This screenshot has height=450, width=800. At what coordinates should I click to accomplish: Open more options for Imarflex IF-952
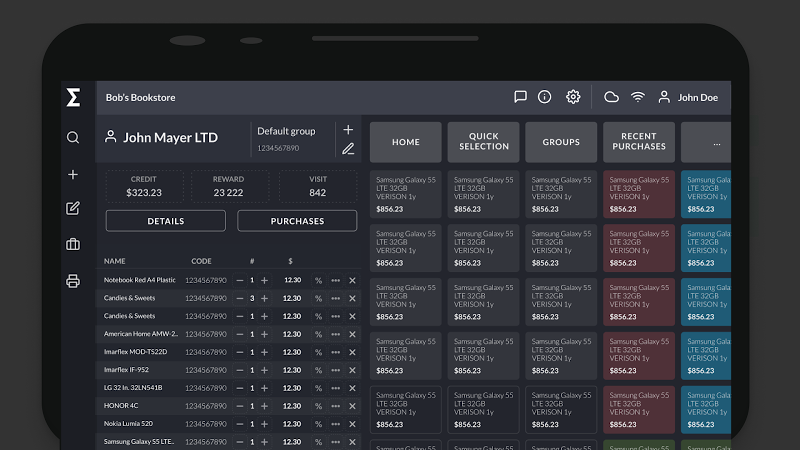tap(335, 370)
